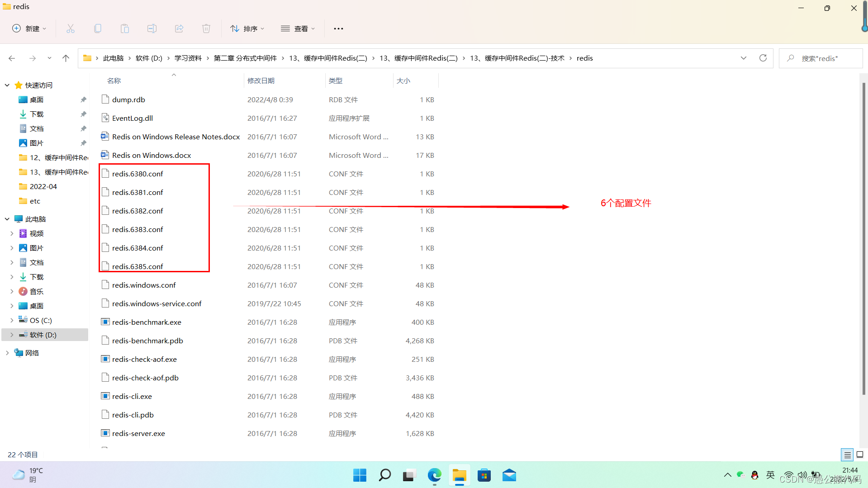The width and height of the screenshot is (868, 488).
Task: Go up one folder level arrow
Action: tap(66, 58)
